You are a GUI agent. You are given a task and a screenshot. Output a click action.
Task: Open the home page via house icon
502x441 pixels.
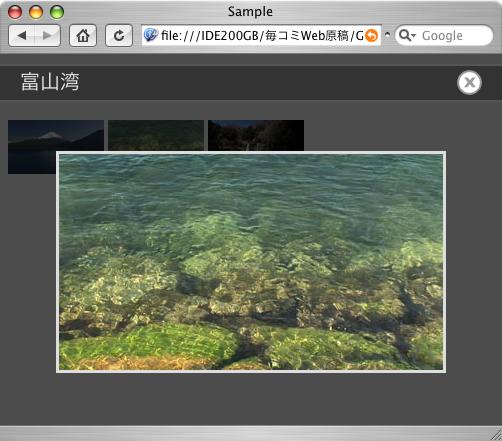click(x=83, y=35)
